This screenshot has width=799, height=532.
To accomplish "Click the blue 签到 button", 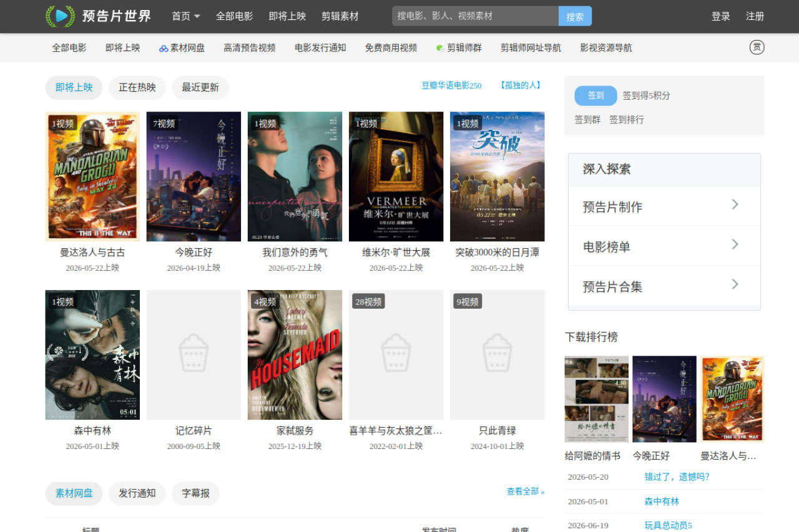I will coord(596,95).
